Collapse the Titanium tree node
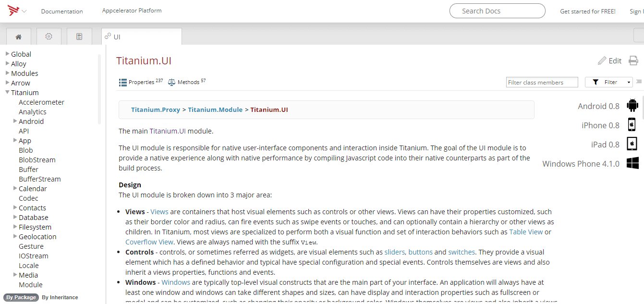The height and width of the screenshot is (304, 644). pos(8,92)
